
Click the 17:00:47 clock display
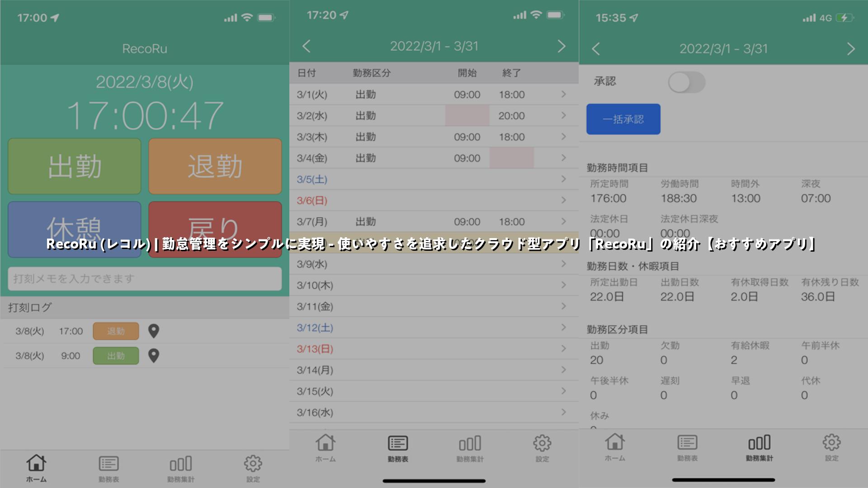click(145, 116)
